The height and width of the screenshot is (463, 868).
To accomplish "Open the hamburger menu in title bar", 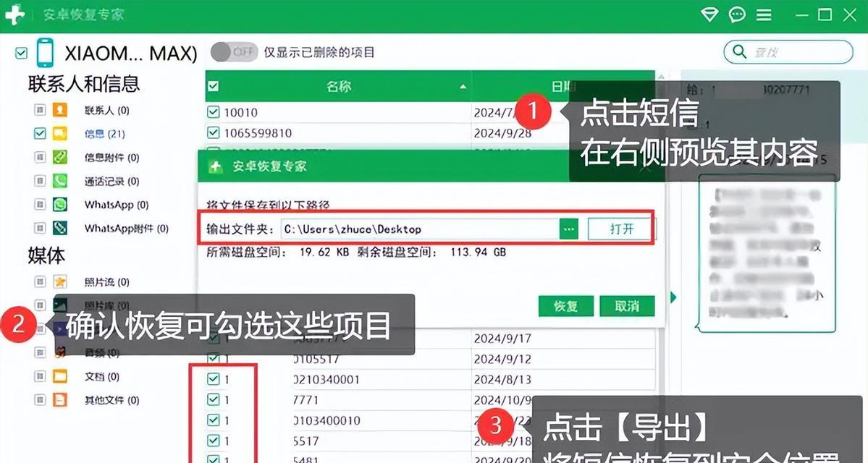I will pos(764,15).
